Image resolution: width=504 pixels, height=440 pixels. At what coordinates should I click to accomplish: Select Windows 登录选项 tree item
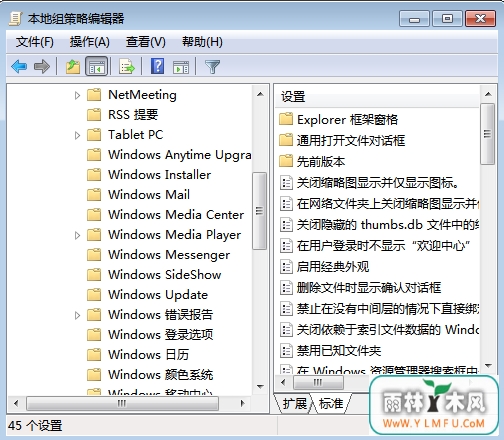(150, 335)
